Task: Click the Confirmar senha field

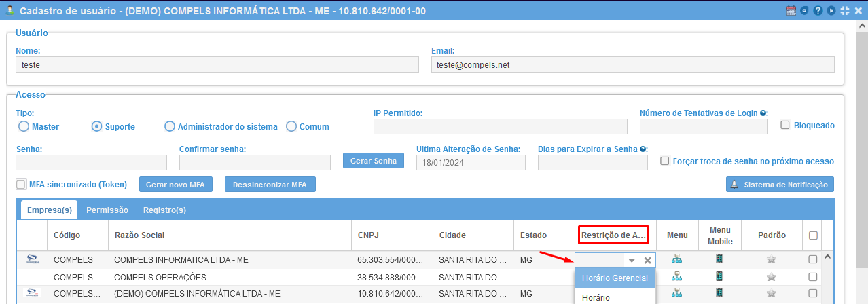Action: tap(255, 162)
